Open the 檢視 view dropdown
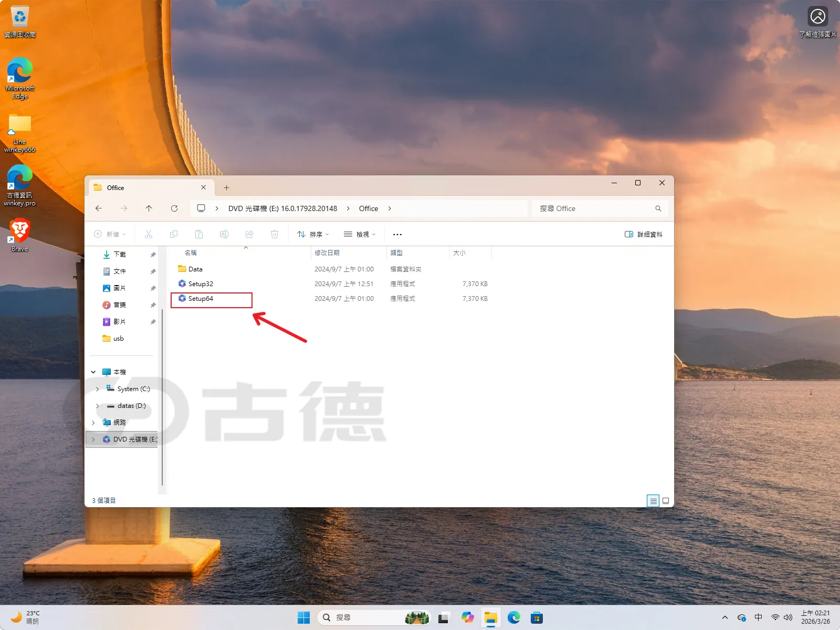The height and width of the screenshot is (630, 840). [360, 234]
